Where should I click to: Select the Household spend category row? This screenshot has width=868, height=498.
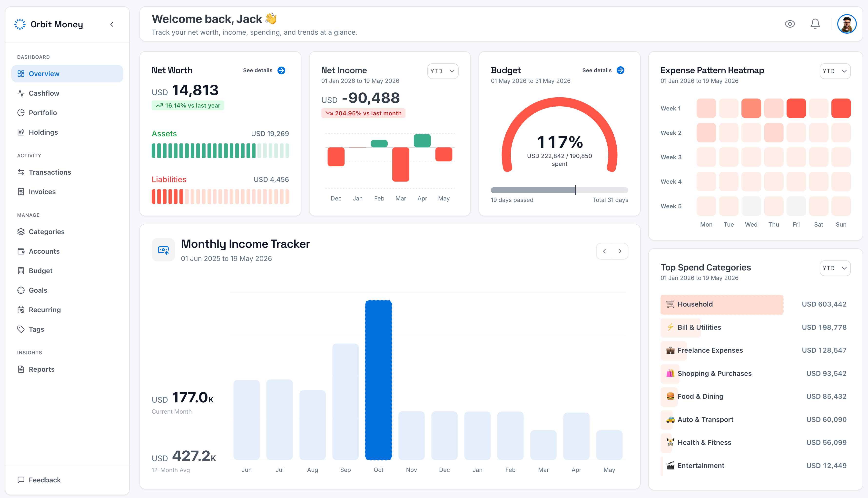pyautogui.click(x=755, y=304)
